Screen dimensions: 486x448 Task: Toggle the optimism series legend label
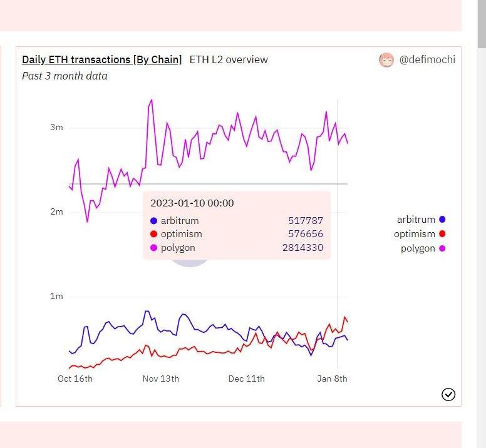tap(414, 234)
